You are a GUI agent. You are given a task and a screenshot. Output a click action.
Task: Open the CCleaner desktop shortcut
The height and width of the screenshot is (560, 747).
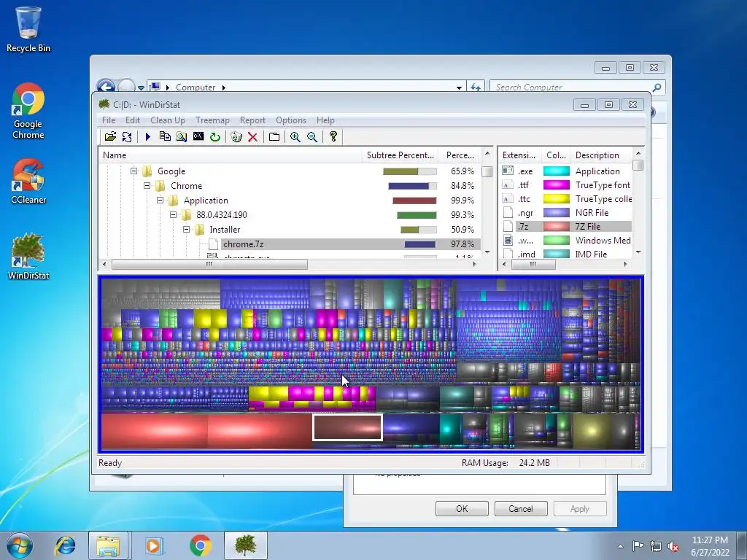click(28, 181)
